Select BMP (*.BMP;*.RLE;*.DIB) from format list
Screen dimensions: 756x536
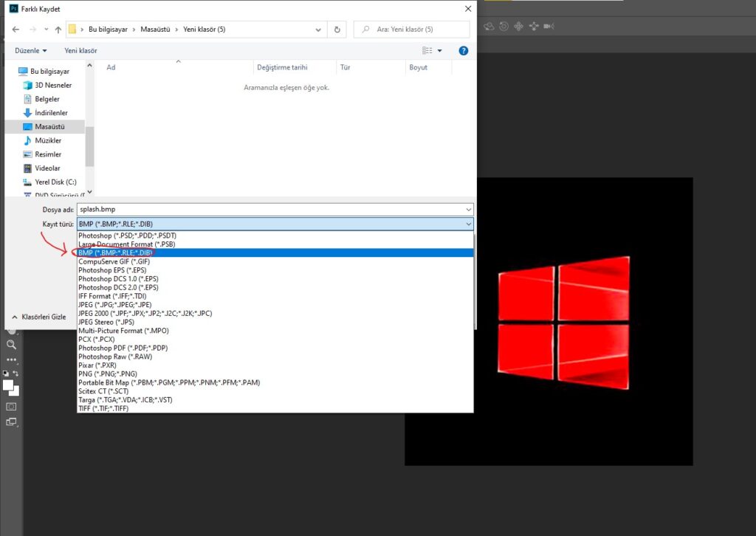point(115,252)
